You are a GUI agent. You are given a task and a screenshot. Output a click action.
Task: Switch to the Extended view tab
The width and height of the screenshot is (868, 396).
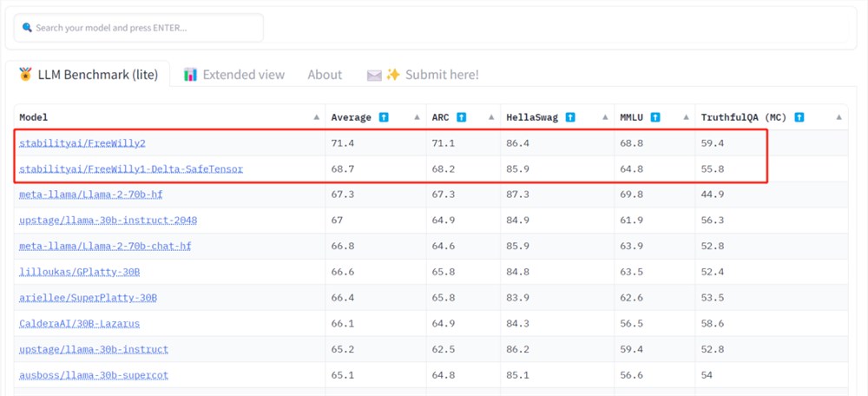(x=234, y=75)
